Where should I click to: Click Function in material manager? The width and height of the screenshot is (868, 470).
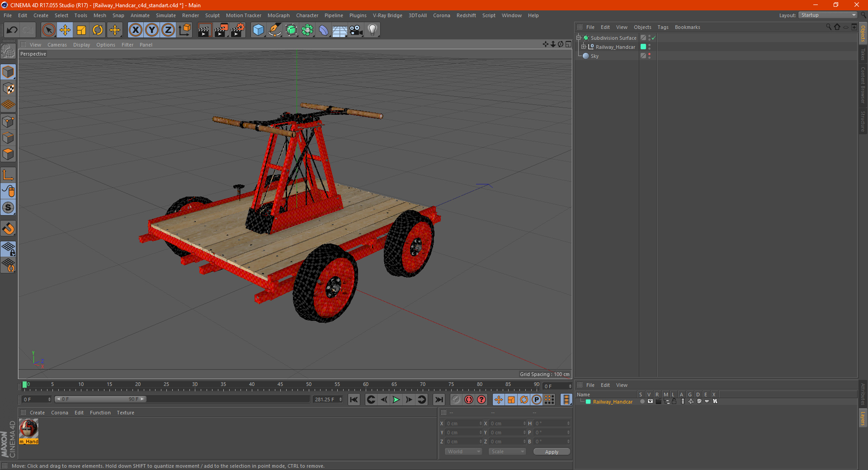click(x=100, y=413)
